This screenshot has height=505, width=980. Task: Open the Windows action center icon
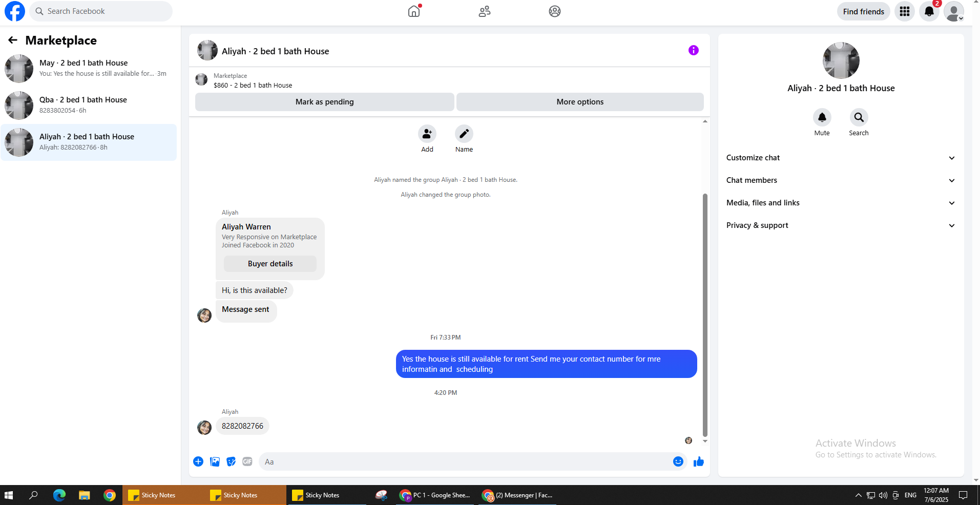tap(963, 495)
